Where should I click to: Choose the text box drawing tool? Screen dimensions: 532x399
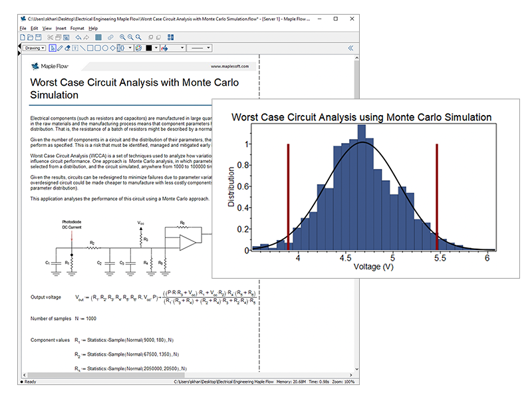click(75, 48)
